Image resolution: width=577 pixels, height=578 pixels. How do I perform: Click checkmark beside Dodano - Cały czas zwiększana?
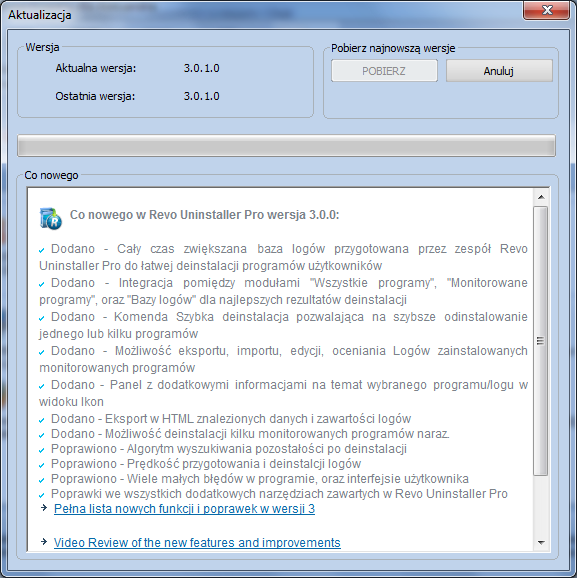tap(42, 251)
